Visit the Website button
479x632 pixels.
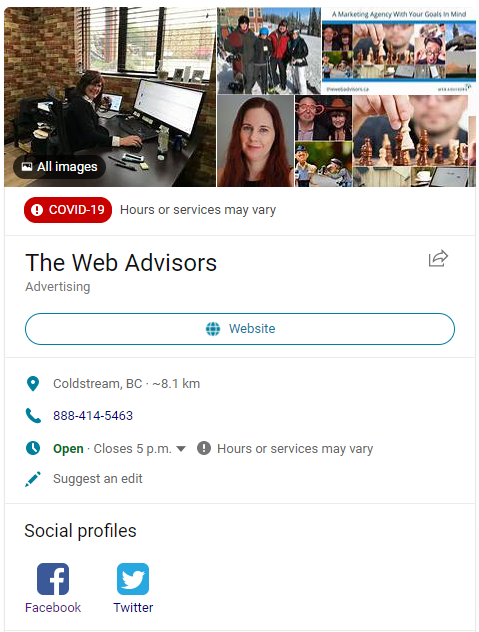[240, 329]
